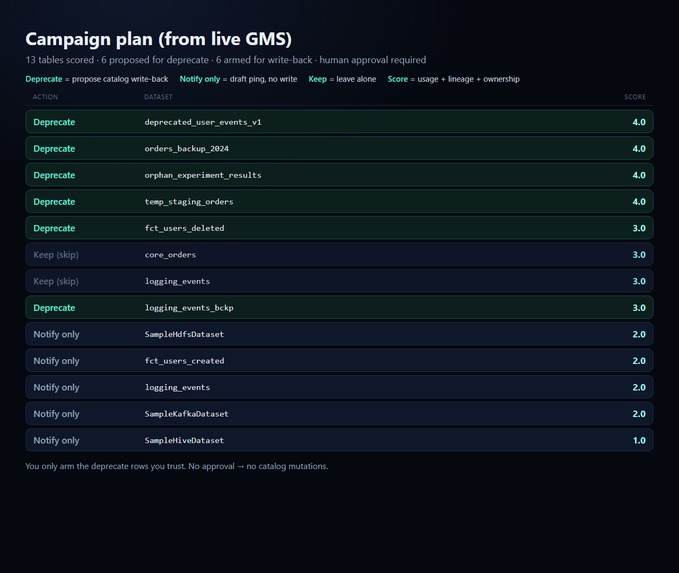Click Notify only on the logging_events row
Screen dimensions: 679x573
click(x=56, y=387)
